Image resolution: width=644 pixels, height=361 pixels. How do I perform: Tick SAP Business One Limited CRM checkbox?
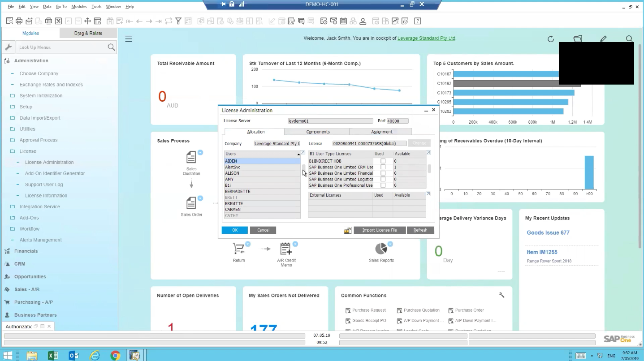click(383, 167)
